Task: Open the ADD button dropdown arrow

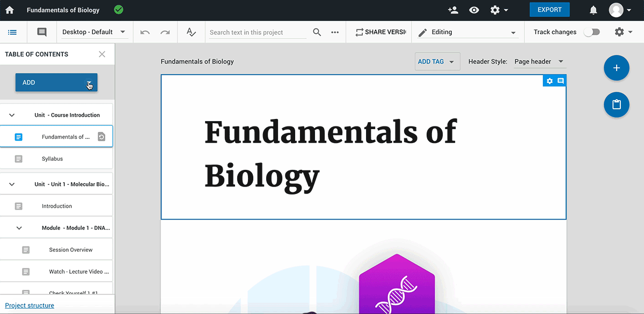Action: pos(89,83)
